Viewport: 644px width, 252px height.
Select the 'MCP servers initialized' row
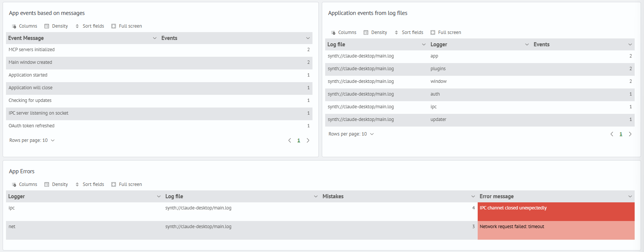(x=159, y=50)
